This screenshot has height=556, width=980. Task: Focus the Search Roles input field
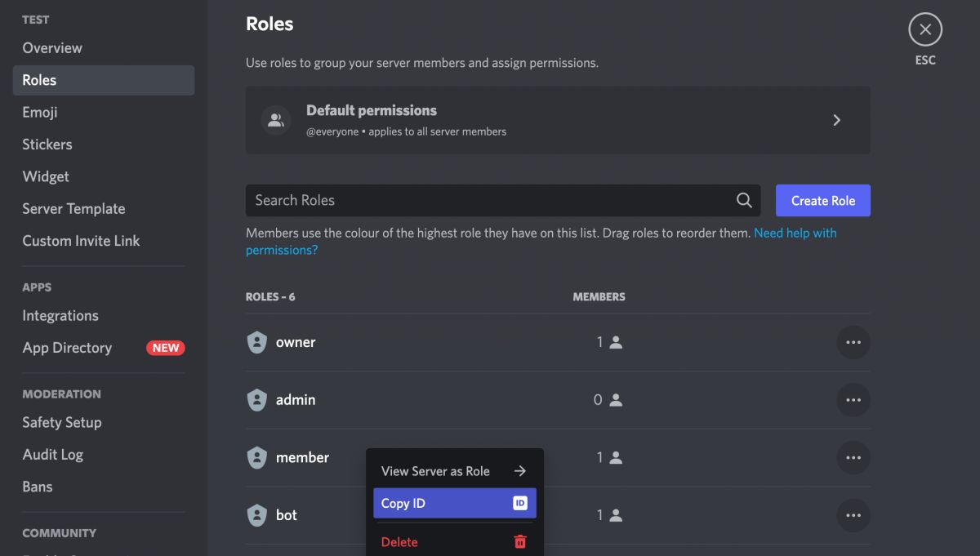pyautogui.click(x=490, y=201)
